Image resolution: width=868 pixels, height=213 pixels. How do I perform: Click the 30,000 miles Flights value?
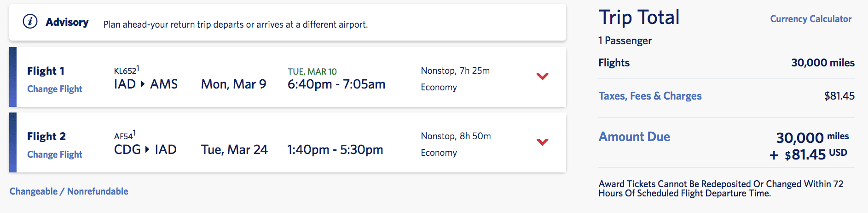(822, 63)
